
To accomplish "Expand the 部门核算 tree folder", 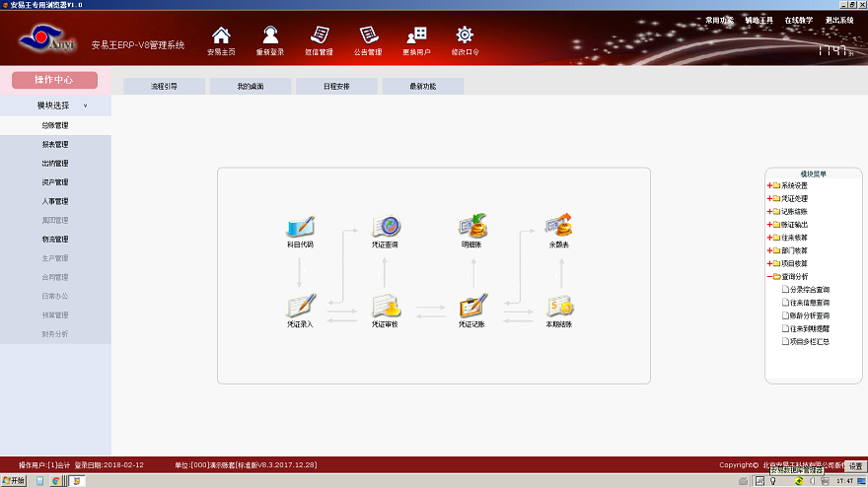I will coord(769,250).
